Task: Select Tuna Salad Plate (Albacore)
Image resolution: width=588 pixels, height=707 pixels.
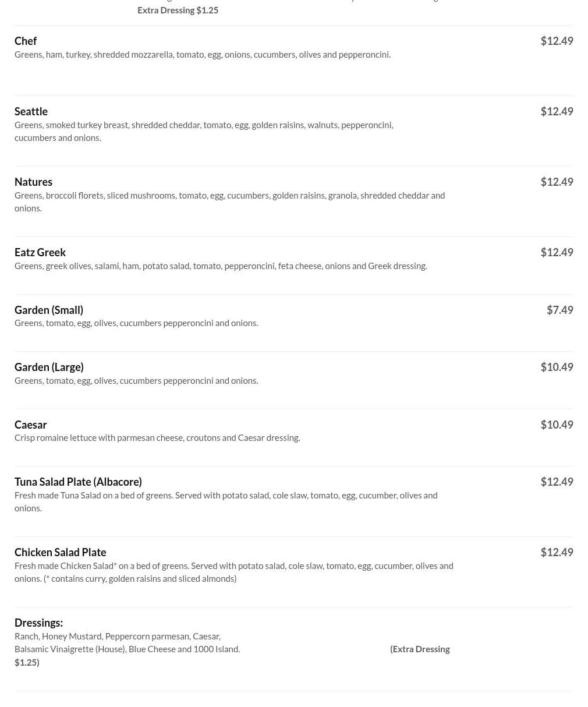Action: (78, 482)
